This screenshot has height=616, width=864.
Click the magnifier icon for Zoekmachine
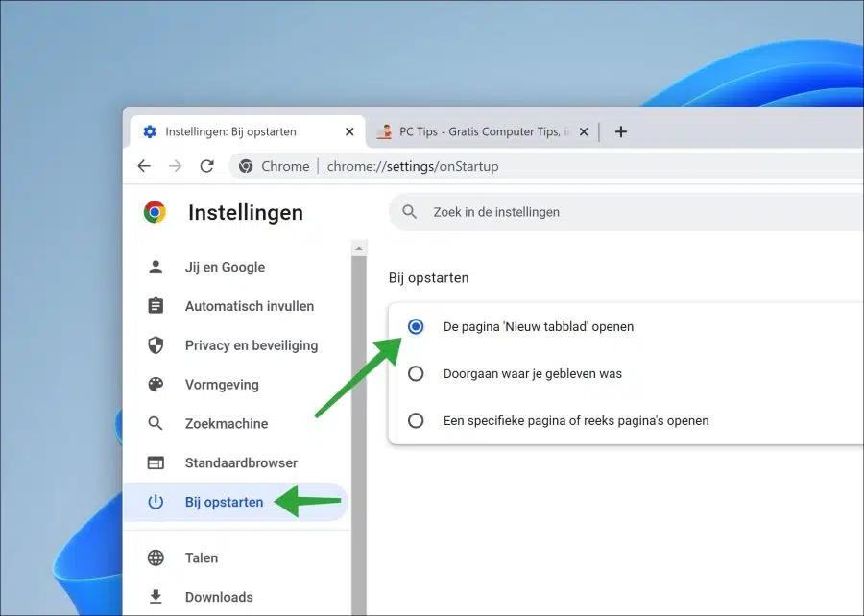coord(156,423)
